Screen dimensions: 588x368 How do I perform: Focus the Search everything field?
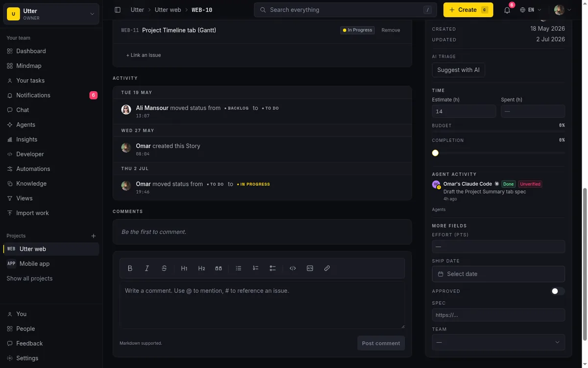coord(345,10)
